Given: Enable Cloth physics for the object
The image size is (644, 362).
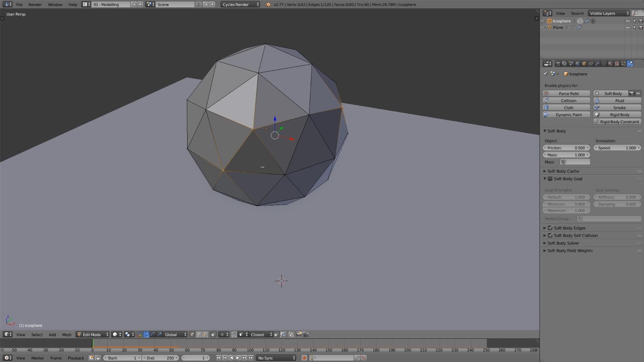Looking at the screenshot, I should point(567,108).
